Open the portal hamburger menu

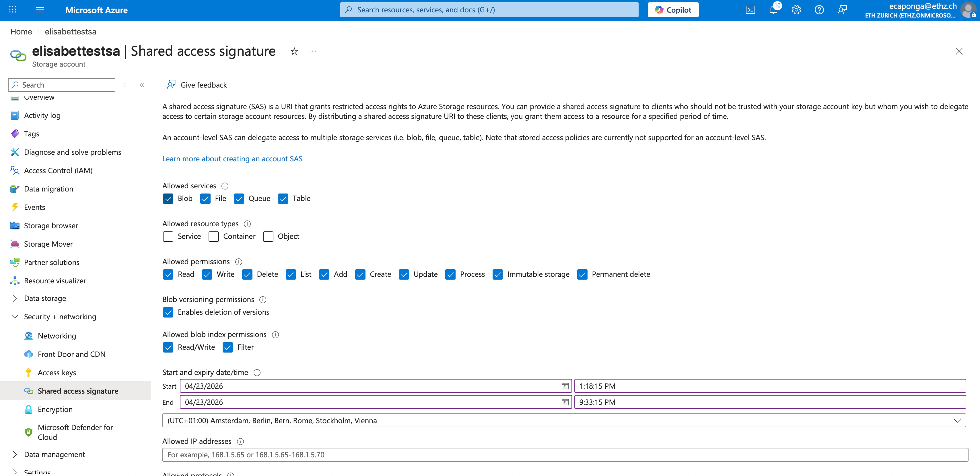click(x=40, y=10)
